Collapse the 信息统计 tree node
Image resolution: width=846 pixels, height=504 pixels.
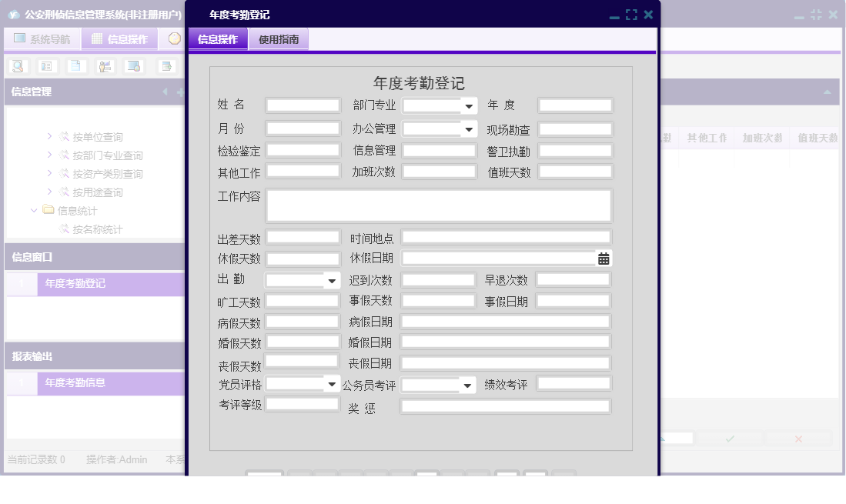tap(32, 210)
